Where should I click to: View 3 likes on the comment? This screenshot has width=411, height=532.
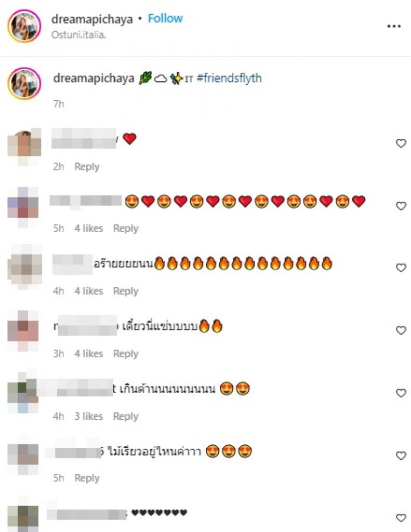pos(88,416)
